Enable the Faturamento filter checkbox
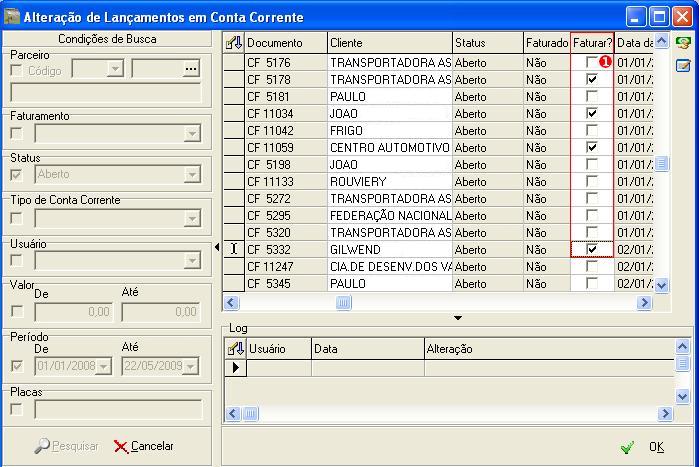699x467 pixels. 16,133
